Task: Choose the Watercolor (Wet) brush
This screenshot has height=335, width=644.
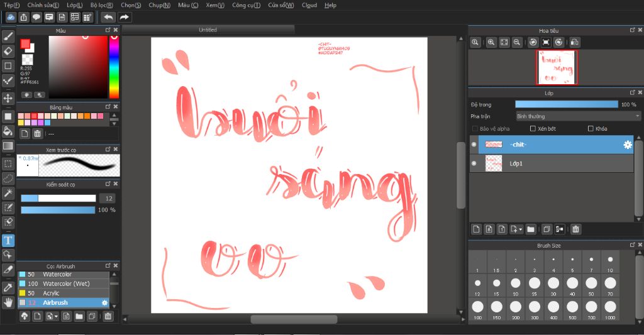Action: coord(64,283)
